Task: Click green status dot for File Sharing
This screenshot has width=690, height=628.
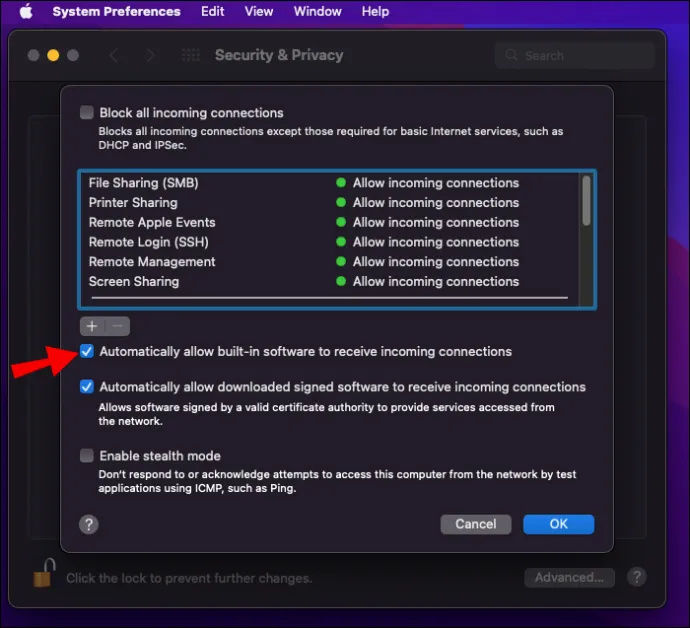Action: tap(341, 183)
